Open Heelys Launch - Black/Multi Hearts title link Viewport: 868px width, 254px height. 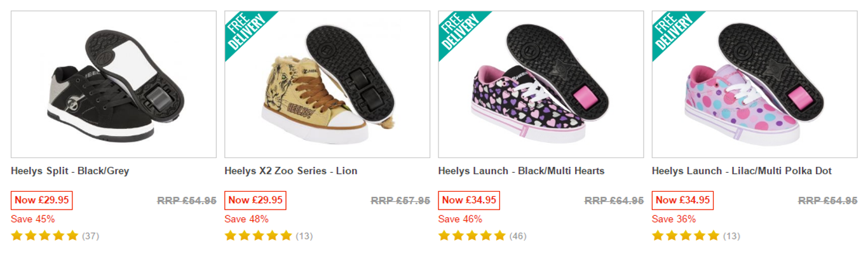(521, 171)
